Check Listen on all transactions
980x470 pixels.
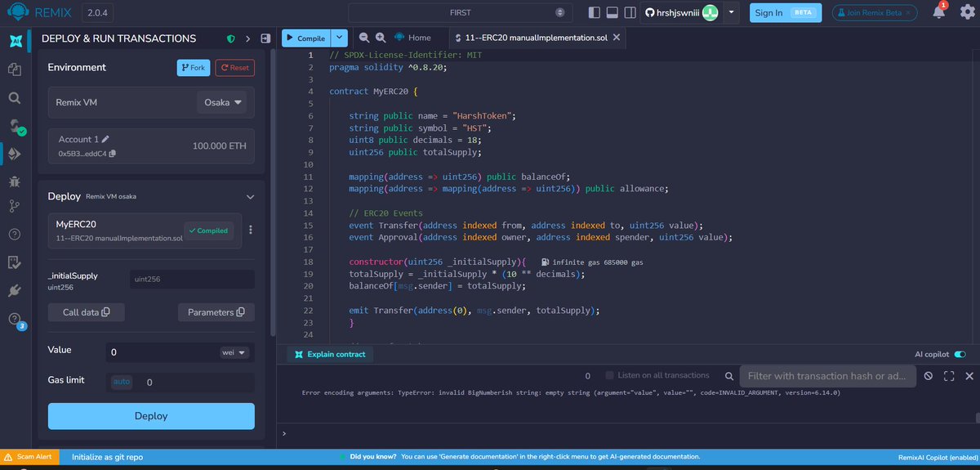609,375
